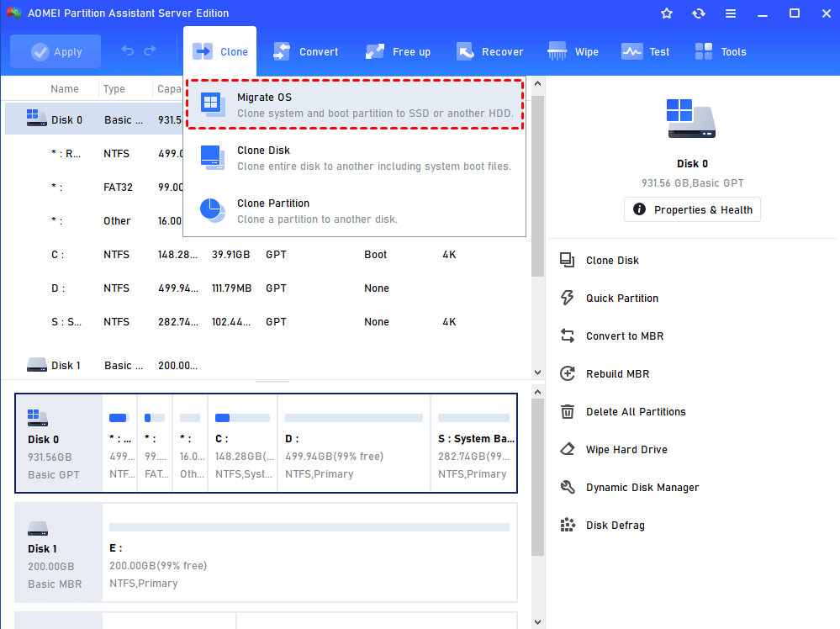
Task: Click the Migrate OS windows icon
Action: click(213, 104)
